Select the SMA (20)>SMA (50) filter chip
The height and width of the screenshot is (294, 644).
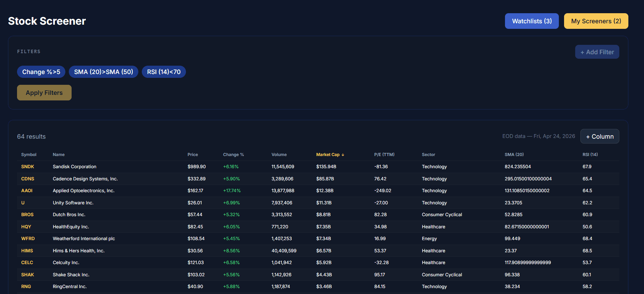(x=104, y=72)
